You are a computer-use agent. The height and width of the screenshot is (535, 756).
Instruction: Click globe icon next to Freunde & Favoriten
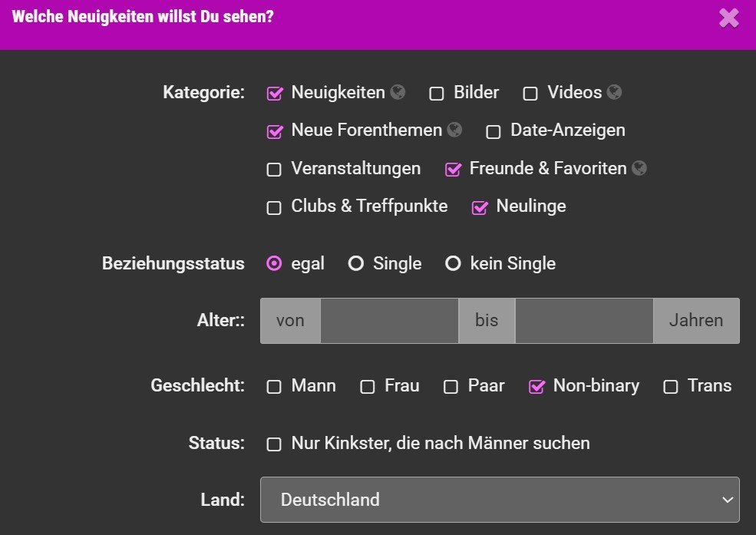pyautogui.click(x=639, y=168)
